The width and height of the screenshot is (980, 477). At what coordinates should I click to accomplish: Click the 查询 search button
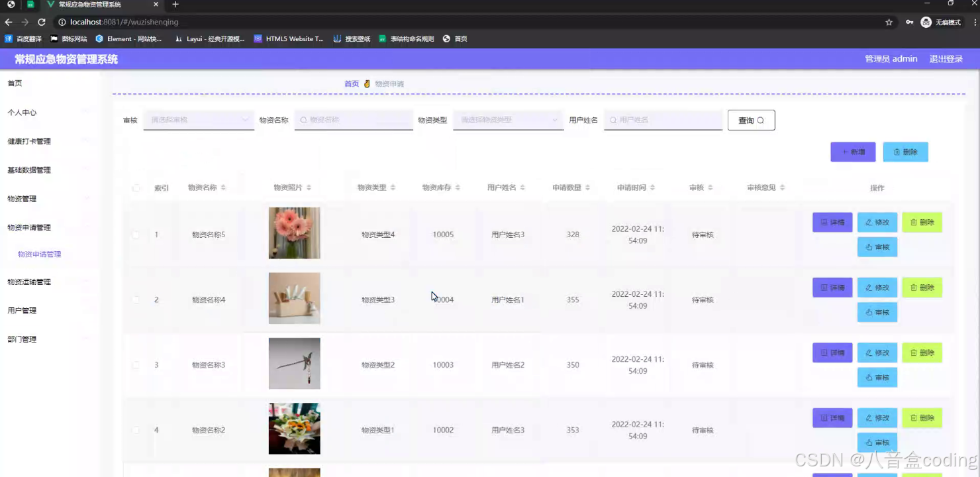pyautogui.click(x=751, y=120)
